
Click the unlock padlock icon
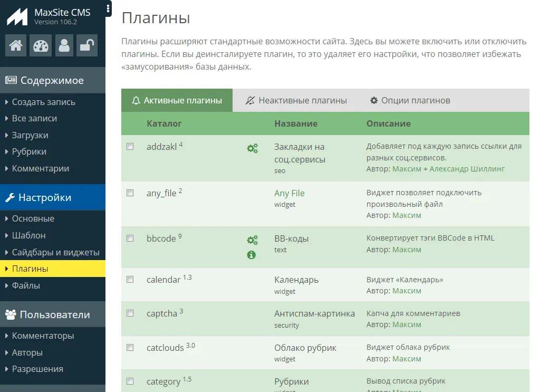point(86,46)
